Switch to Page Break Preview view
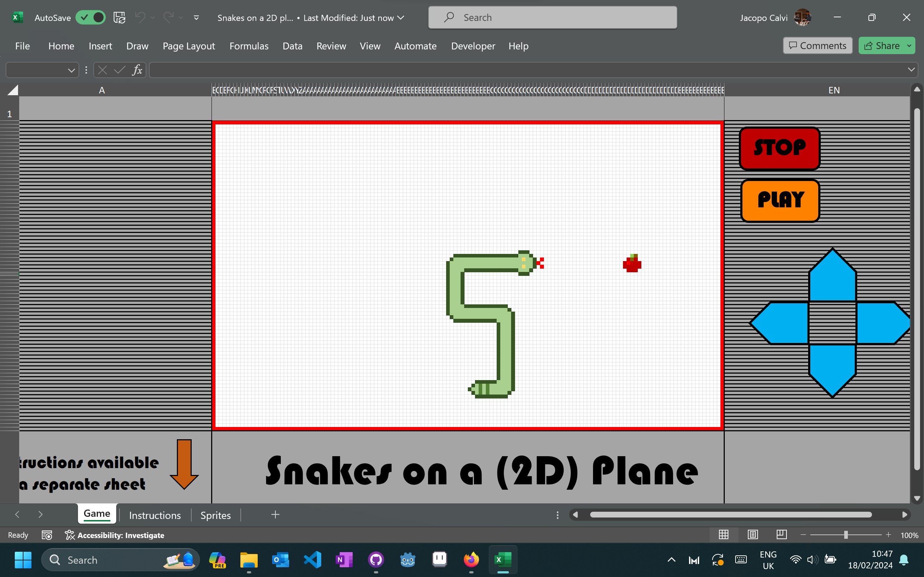The width and height of the screenshot is (924, 577). tap(781, 535)
